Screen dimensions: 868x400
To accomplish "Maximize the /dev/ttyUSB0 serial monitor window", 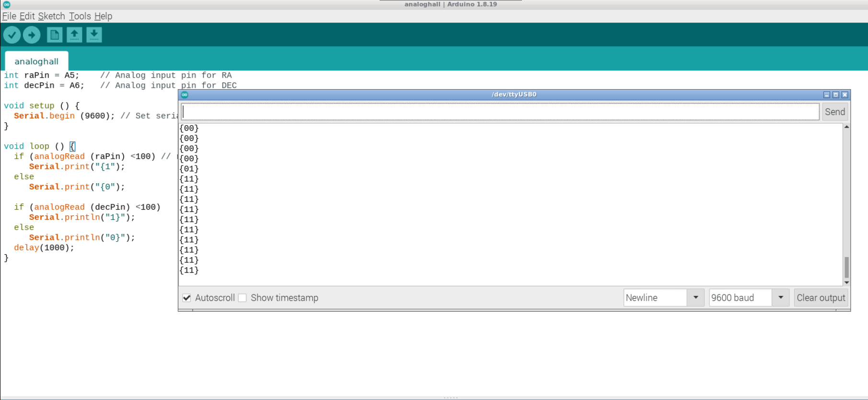I will click(x=835, y=95).
